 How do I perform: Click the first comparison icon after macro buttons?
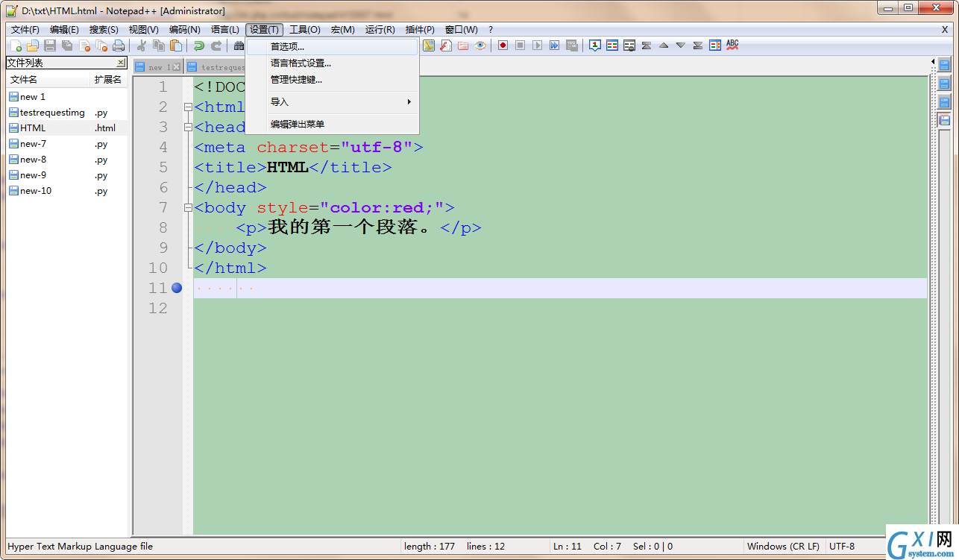click(x=595, y=45)
